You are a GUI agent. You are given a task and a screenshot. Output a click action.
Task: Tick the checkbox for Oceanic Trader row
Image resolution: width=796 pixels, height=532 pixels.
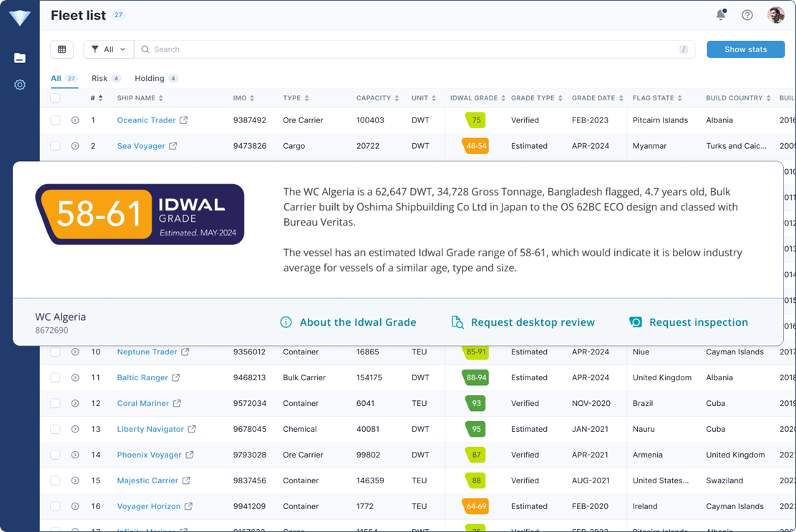(x=55, y=120)
